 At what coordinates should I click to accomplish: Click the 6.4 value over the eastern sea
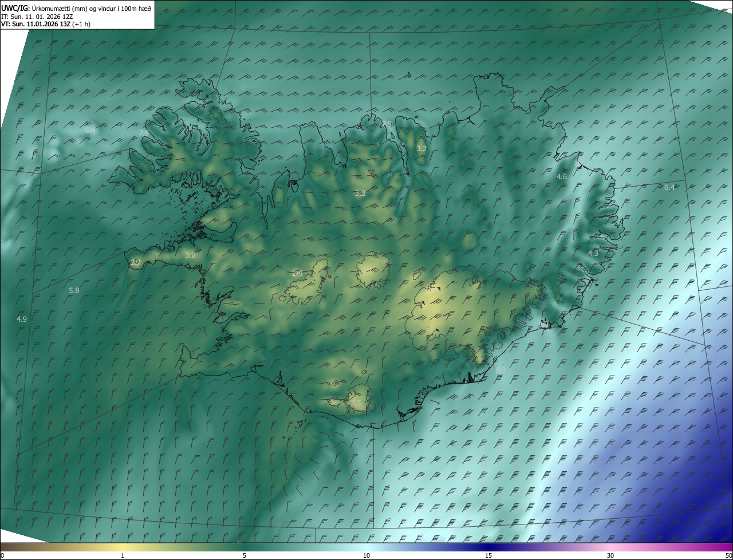pos(669,188)
